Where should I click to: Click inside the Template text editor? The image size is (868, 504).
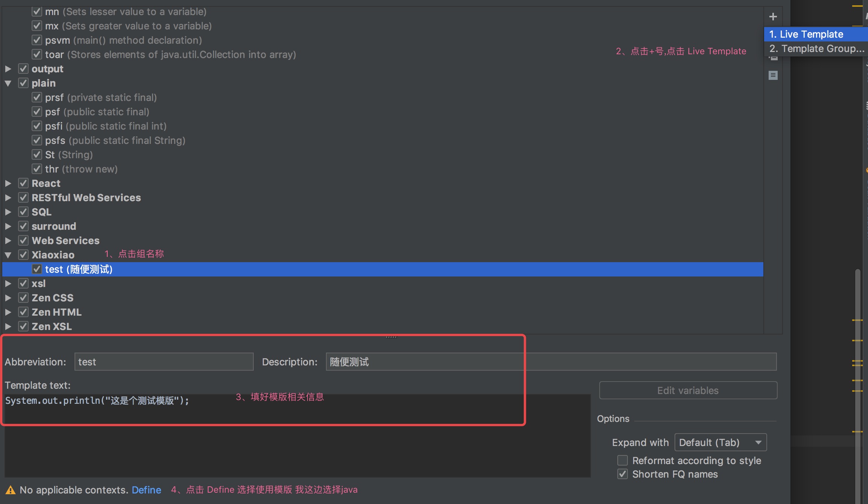(297, 435)
